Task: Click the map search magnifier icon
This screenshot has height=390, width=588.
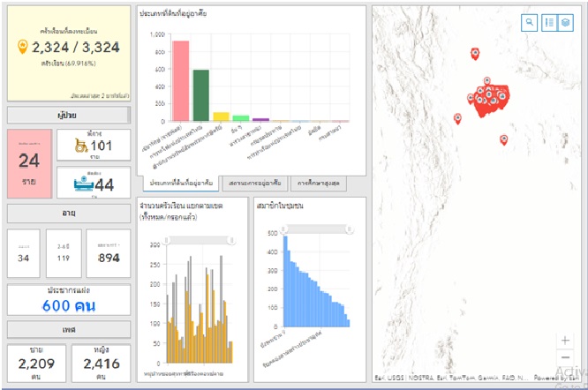Action: point(529,22)
